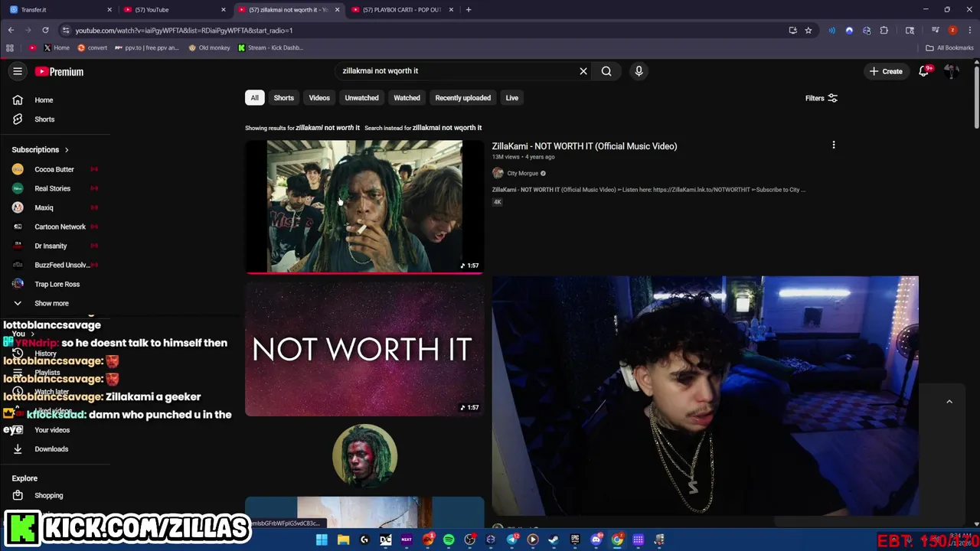Play the ZillaKami music video thumbnail

364,207
